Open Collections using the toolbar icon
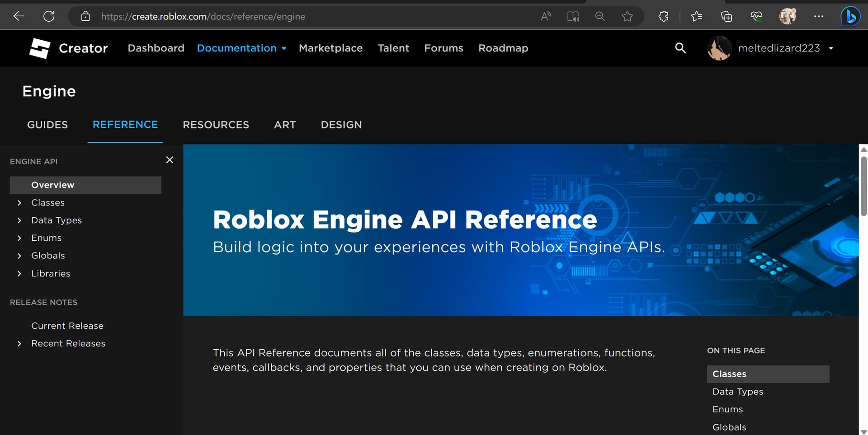Image resolution: width=868 pixels, height=435 pixels. (726, 16)
